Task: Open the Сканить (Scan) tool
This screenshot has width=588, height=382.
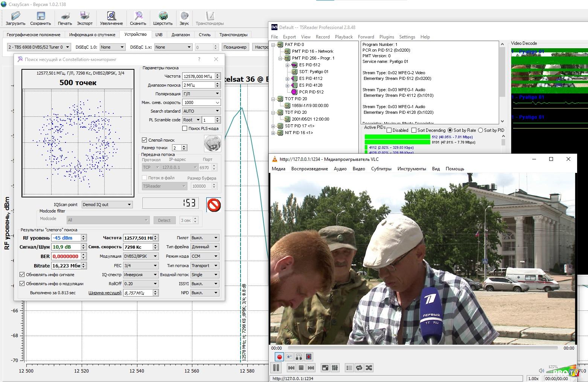Action: pos(138,18)
